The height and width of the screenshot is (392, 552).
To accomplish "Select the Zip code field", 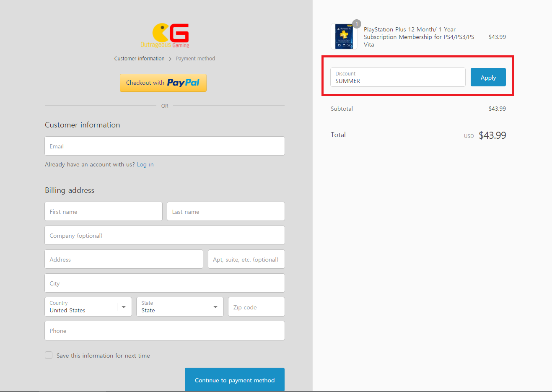I will (x=257, y=307).
